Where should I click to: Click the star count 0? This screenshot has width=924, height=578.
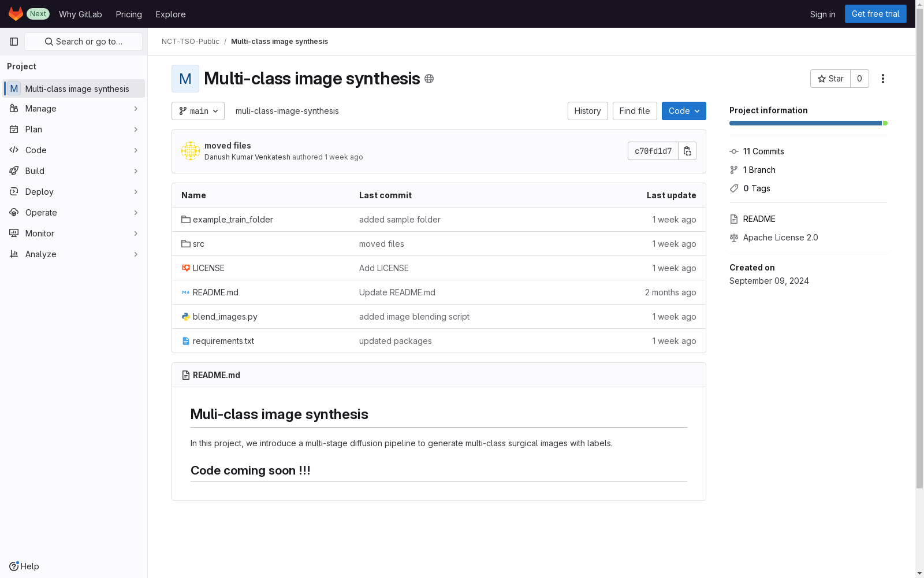click(x=859, y=79)
